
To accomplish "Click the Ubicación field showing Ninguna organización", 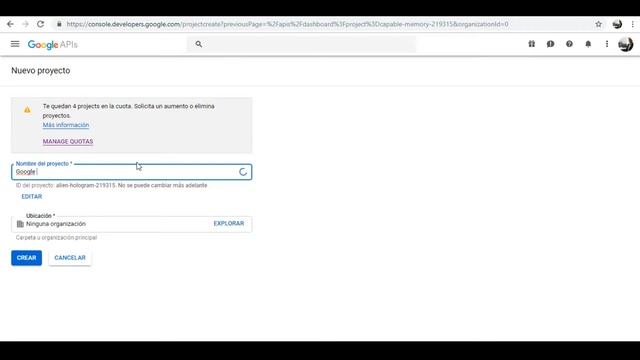I will (131, 224).
